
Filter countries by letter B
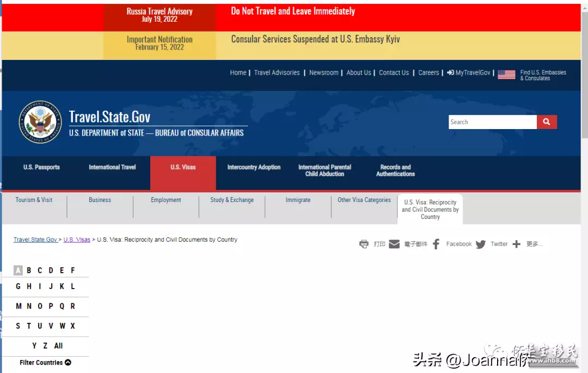click(29, 270)
